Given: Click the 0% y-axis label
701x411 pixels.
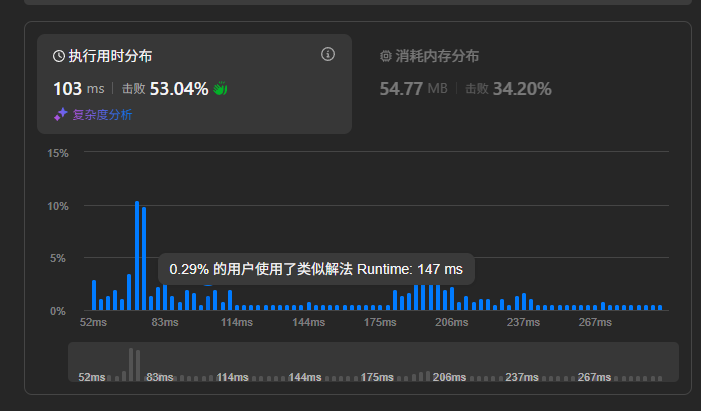Looking at the screenshot, I should pyautogui.click(x=58, y=311).
